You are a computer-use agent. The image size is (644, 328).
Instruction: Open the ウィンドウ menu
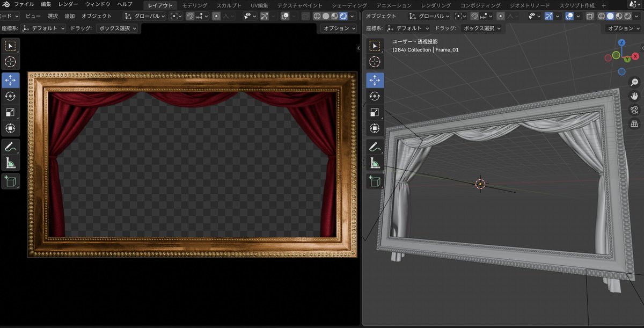pos(98,4)
